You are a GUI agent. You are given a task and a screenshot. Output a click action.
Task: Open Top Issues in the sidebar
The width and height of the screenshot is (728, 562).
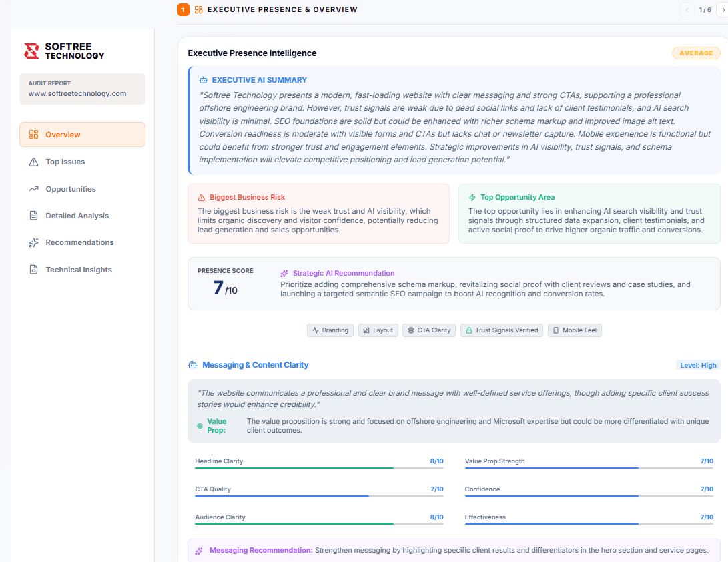(x=82, y=162)
